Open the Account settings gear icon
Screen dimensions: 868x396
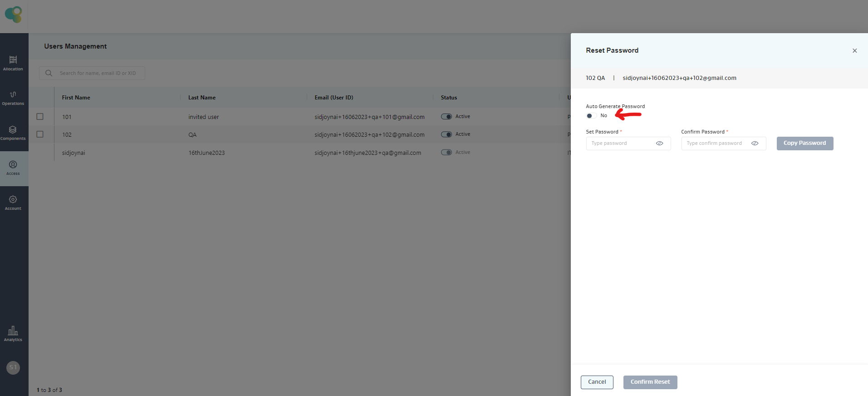click(x=13, y=200)
